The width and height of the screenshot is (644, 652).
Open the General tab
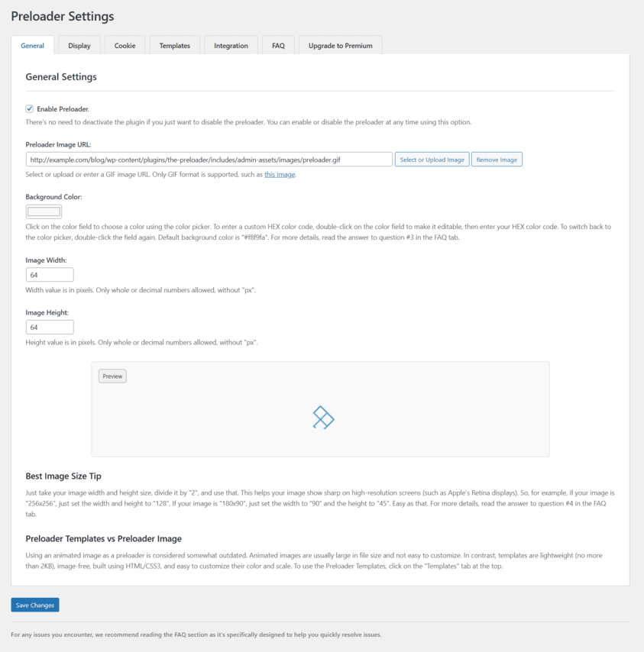point(32,46)
